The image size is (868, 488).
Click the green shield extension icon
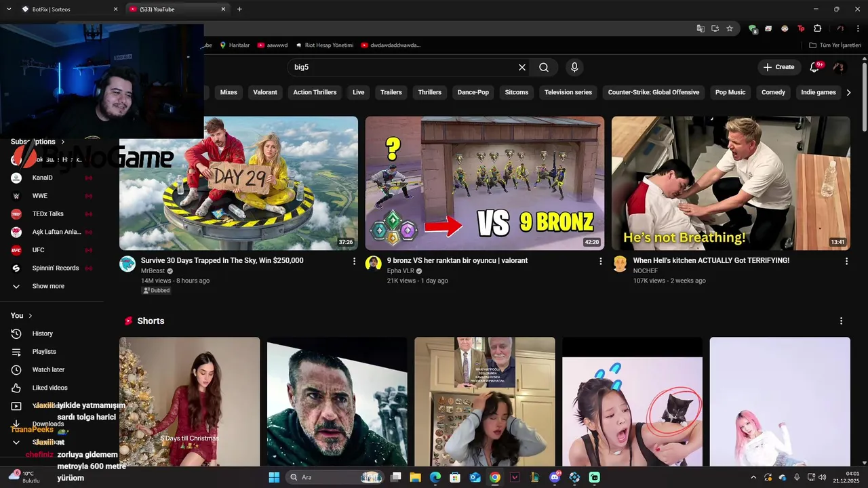click(752, 28)
